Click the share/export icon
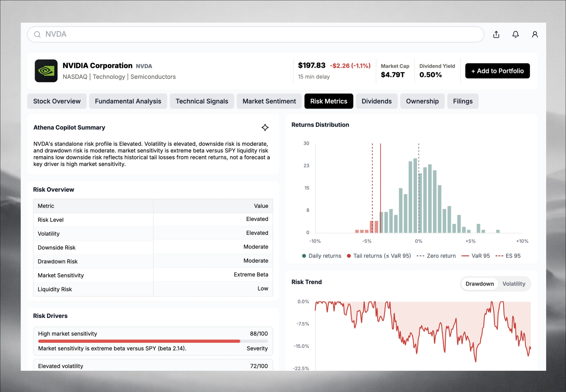The width and height of the screenshot is (566, 392). point(496,34)
